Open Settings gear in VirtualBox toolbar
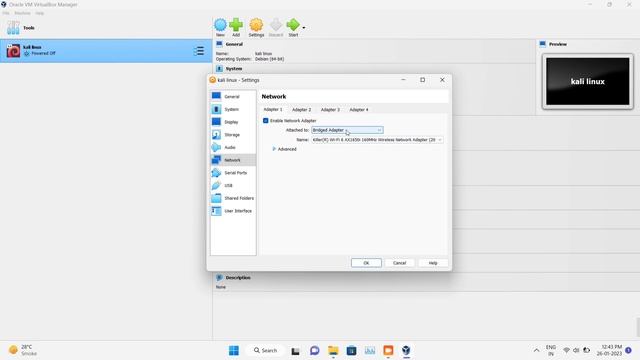Viewport: 640px width, 360px height. pyautogui.click(x=256, y=27)
